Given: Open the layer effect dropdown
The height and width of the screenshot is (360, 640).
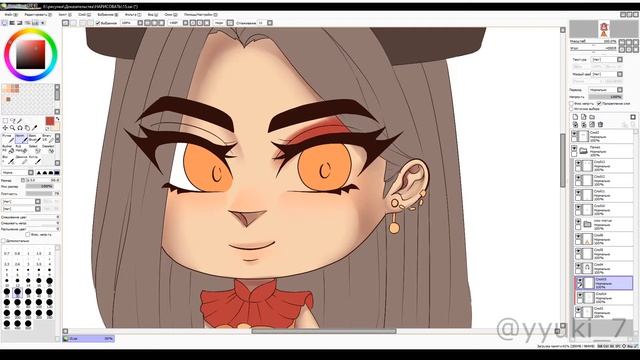Looking at the screenshot, I should click(x=620, y=74).
